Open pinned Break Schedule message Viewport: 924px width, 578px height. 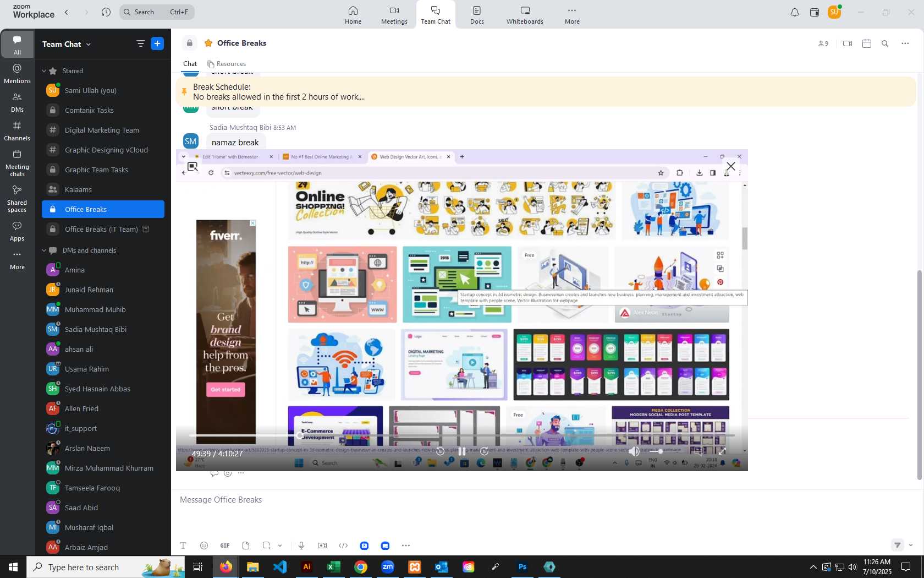coord(546,92)
